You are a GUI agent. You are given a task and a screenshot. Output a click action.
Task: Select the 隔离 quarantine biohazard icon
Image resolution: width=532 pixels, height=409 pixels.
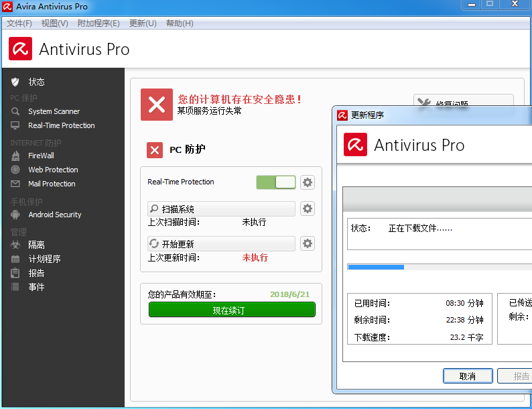click(x=15, y=244)
